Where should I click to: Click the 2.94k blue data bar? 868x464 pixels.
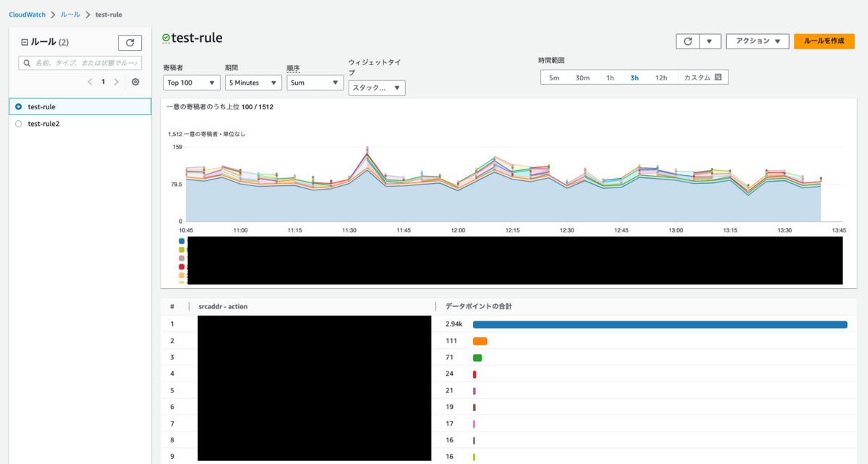click(x=660, y=324)
